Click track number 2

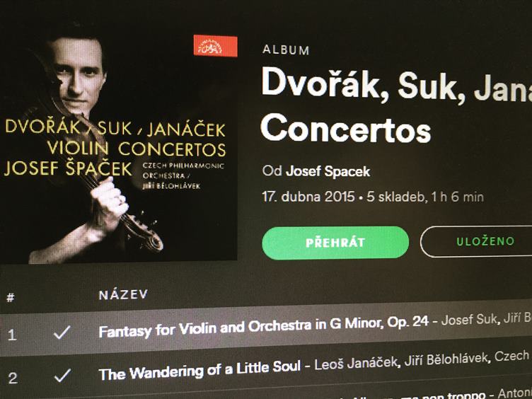click(13, 378)
